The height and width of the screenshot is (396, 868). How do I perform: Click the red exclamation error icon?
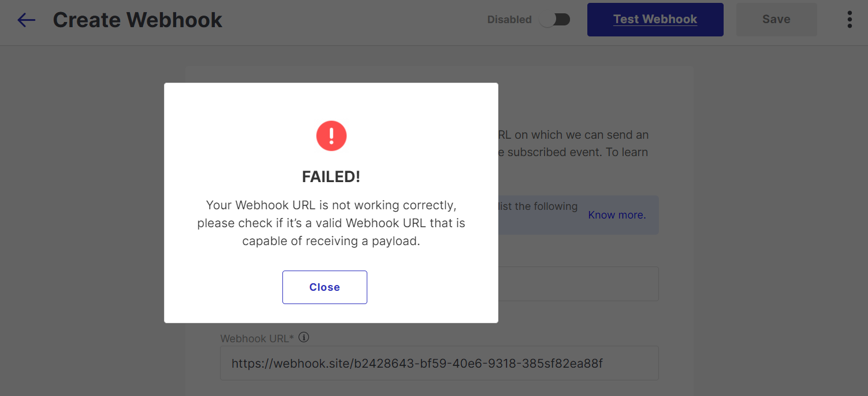click(x=331, y=136)
